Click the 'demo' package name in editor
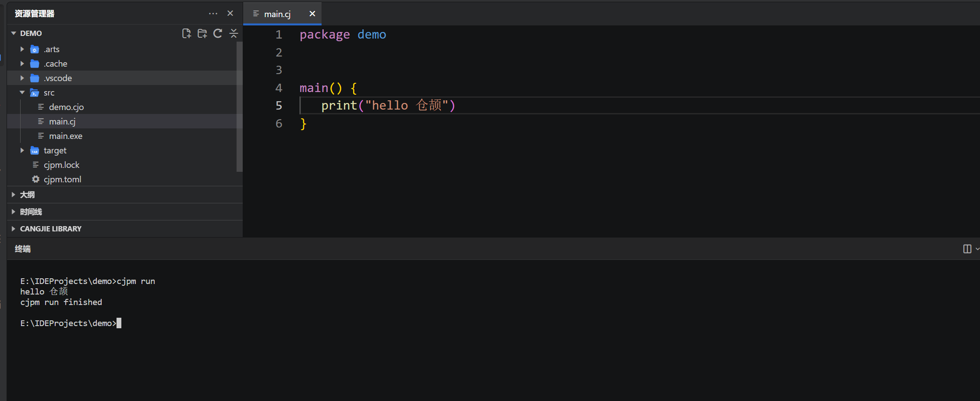980x401 pixels. (371, 35)
